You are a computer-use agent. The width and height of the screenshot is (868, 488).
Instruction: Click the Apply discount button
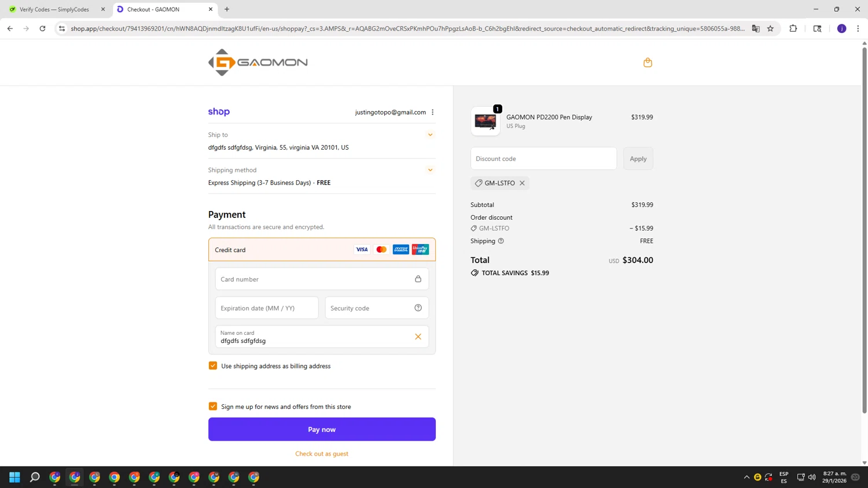[638, 158]
